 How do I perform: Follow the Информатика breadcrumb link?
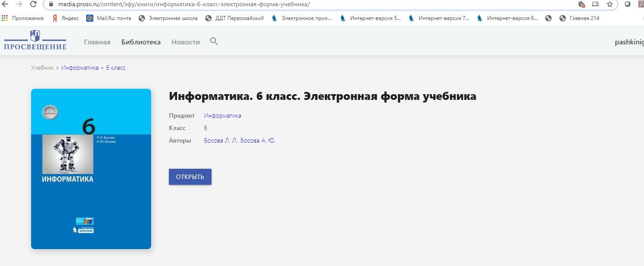point(80,67)
